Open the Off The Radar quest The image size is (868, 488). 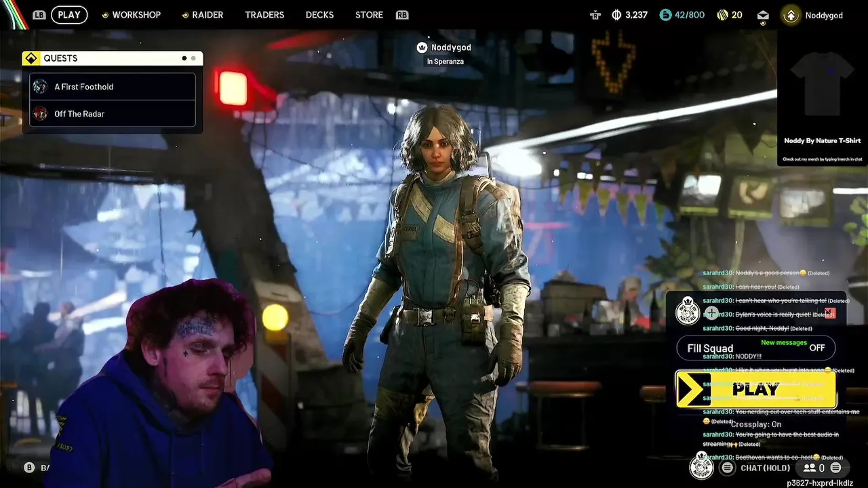click(113, 114)
